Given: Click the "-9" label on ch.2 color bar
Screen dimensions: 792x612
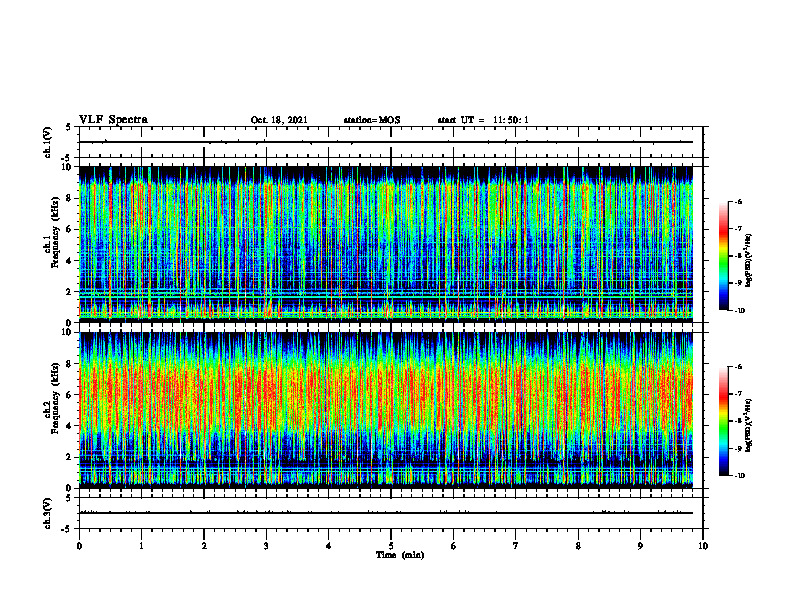Looking at the screenshot, I should (738, 448).
